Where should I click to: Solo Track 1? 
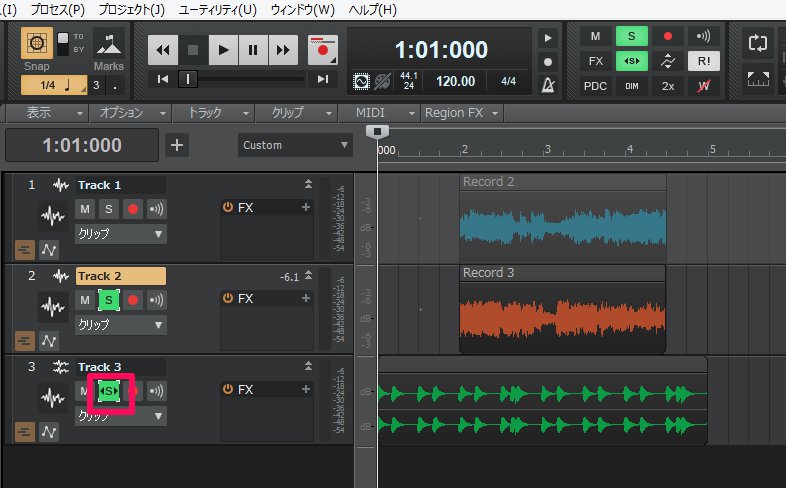coord(109,209)
